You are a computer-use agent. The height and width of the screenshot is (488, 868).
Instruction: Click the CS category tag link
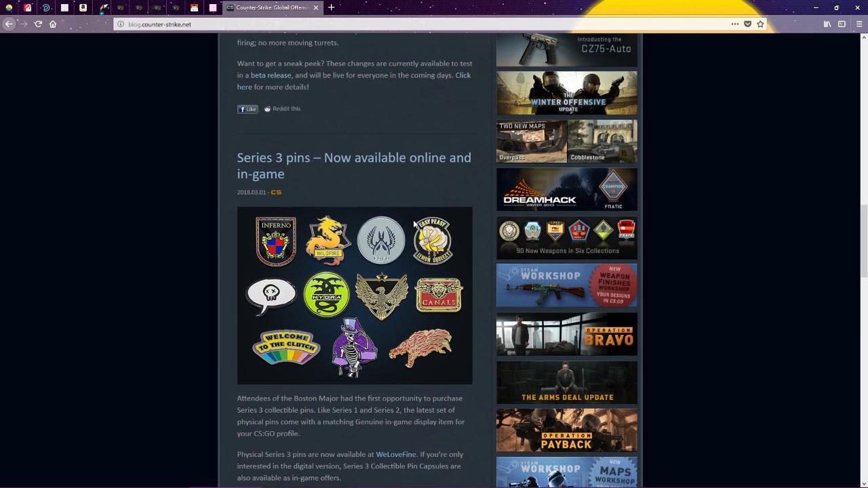(276, 192)
